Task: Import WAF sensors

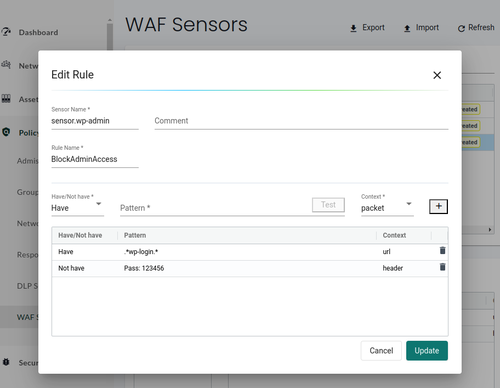Action: coord(421,28)
